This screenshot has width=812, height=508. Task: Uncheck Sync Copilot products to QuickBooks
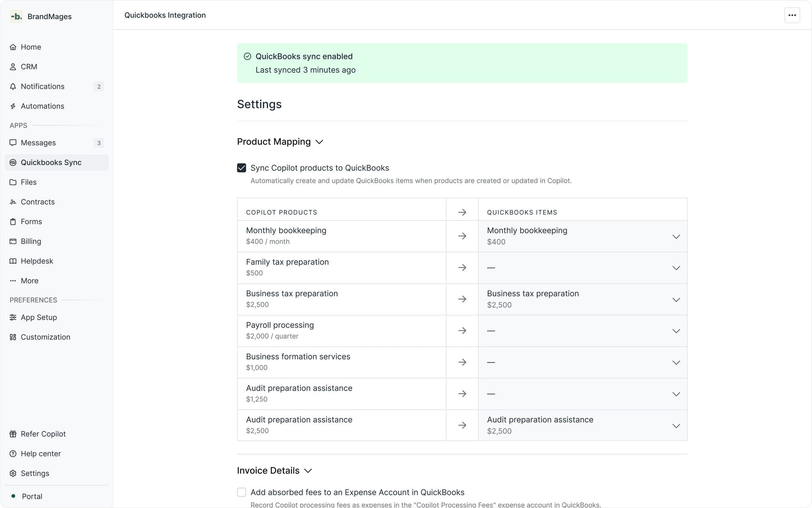coord(242,168)
